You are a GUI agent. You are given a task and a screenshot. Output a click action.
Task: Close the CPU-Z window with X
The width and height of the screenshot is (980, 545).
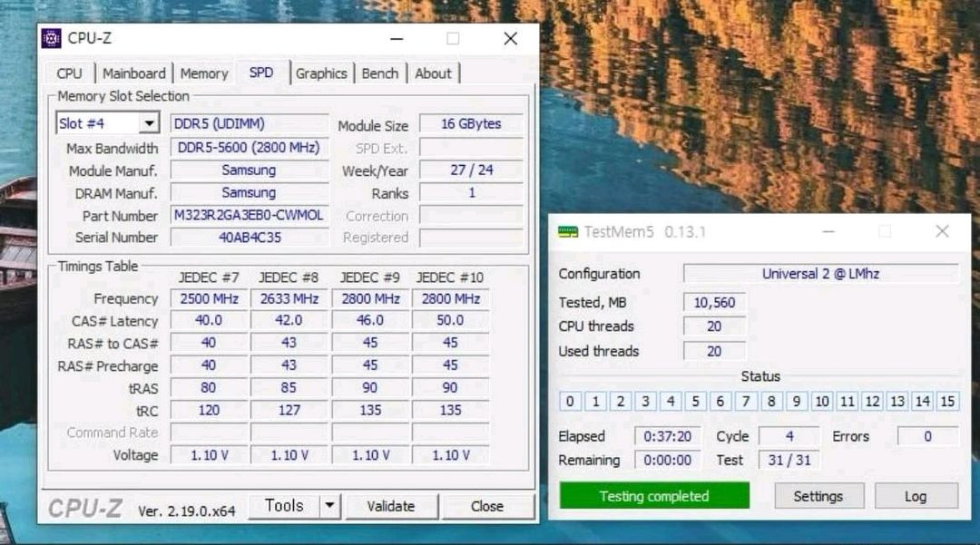pos(510,39)
